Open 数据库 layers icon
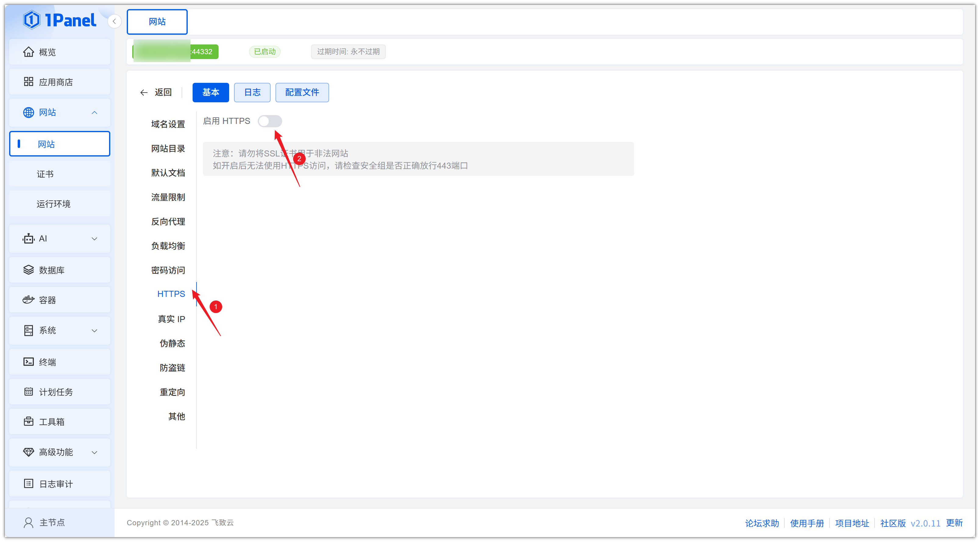The height and width of the screenshot is (542, 980). pos(28,270)
